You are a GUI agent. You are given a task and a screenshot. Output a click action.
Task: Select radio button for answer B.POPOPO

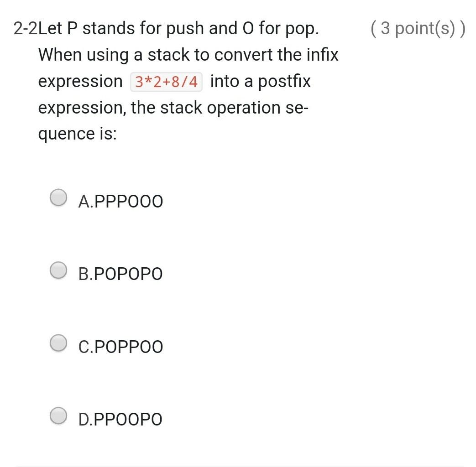click(x=58, y=270)
